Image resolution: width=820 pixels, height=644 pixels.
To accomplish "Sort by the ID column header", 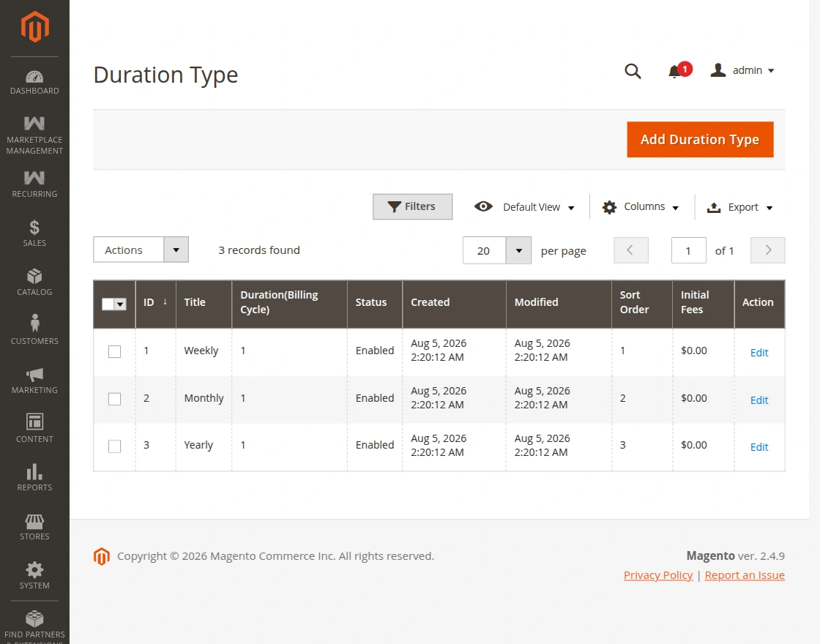I will (x=155, y=303).
